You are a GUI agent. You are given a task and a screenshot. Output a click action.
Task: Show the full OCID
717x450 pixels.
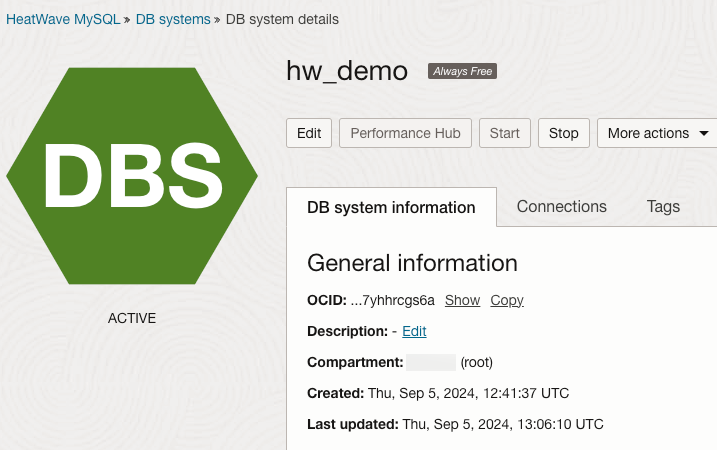point(462,300)
